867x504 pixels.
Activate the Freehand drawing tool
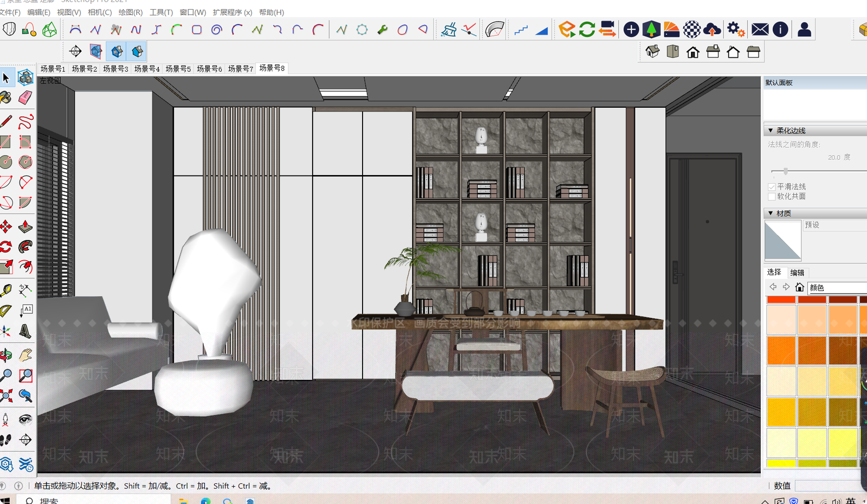pyautogui.click(x=25, y=121)
